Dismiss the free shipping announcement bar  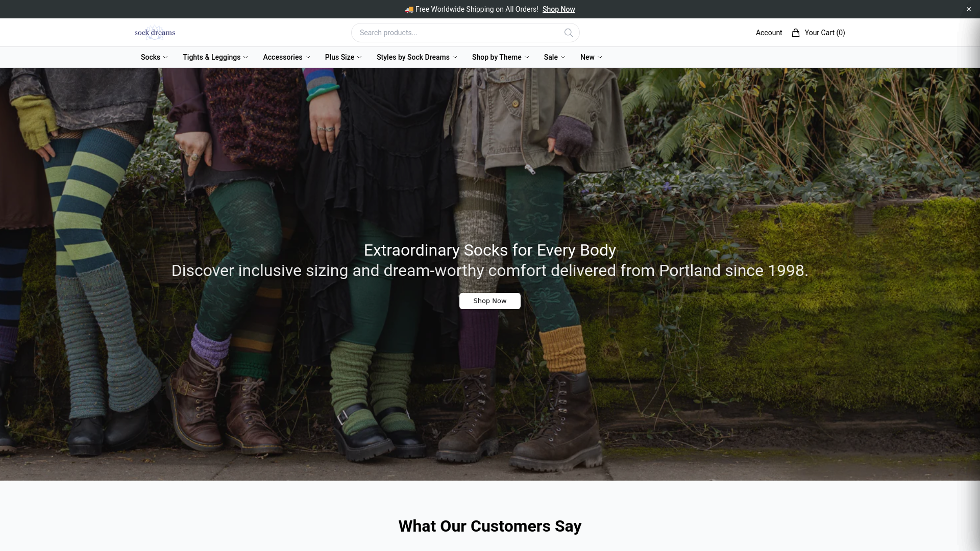coord(968,9)
